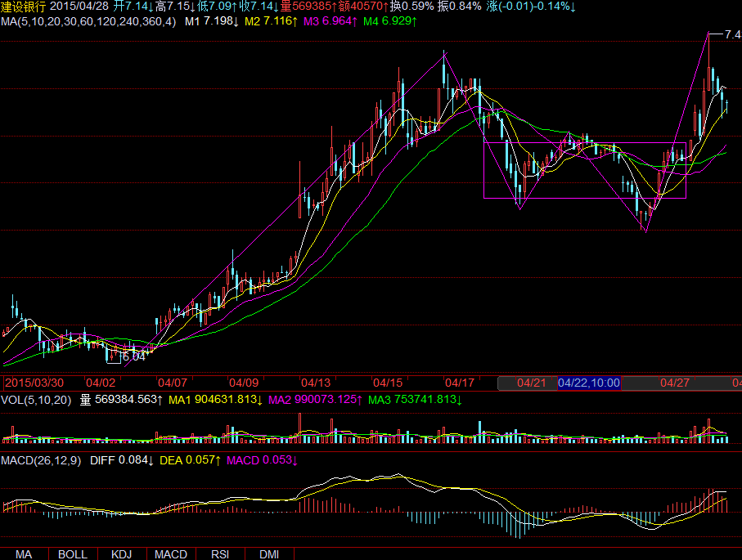
Task: Click the MACD(26,12,9) parameter label
Action: click(41, 461)
